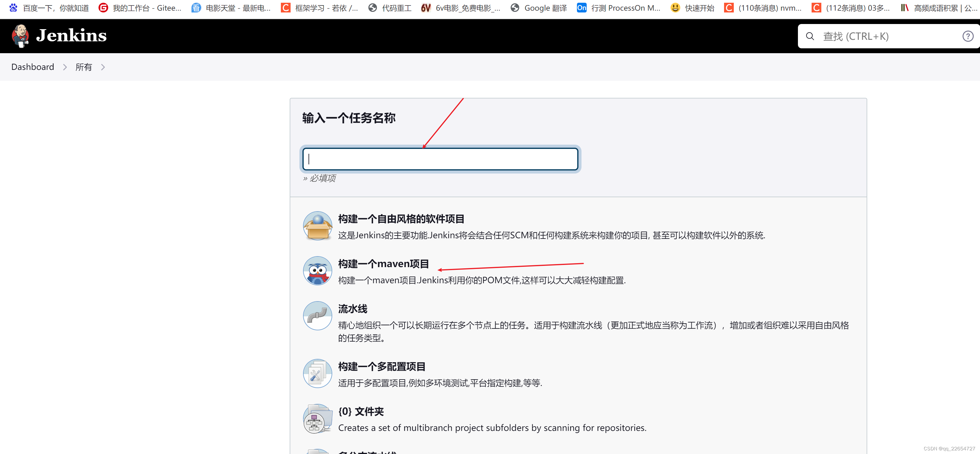Open (110条消息) nvm bookmark
This screenshot has width=980, height=454.
(763, 8)
